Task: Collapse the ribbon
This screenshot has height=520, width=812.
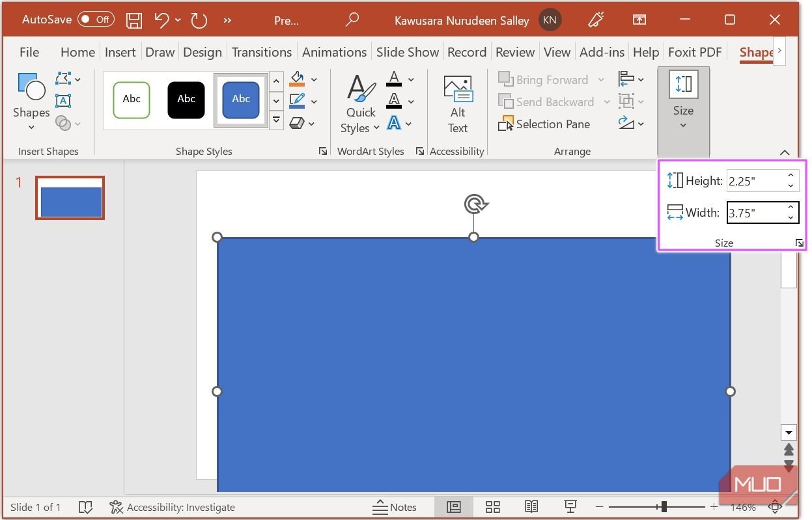Action: tap(784, 152)
